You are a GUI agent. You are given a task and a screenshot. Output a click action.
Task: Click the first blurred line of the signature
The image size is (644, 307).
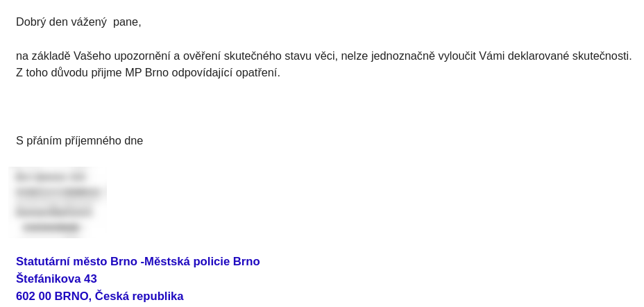[x=50, y=177]
